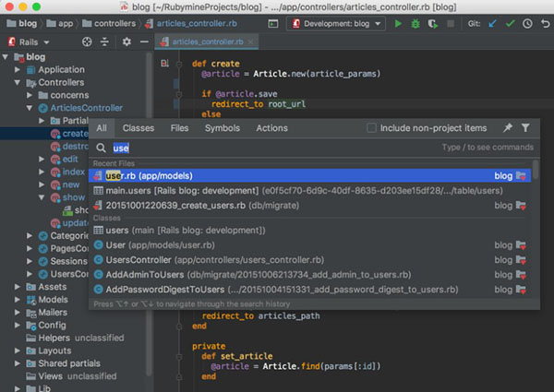
Task: Click the project tree vertical scrollbar
Action: click(149, 212)
